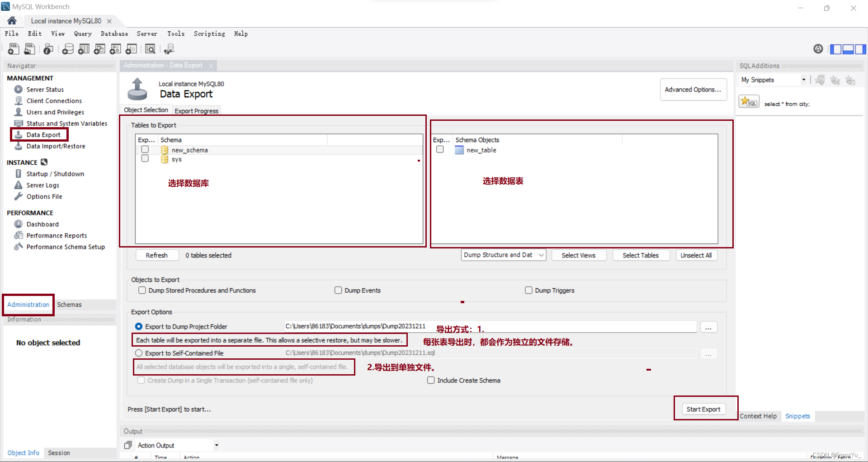The image size is (868, 462).
Task: Create a new function toolbar icon
Action: (x=132, y=49)
